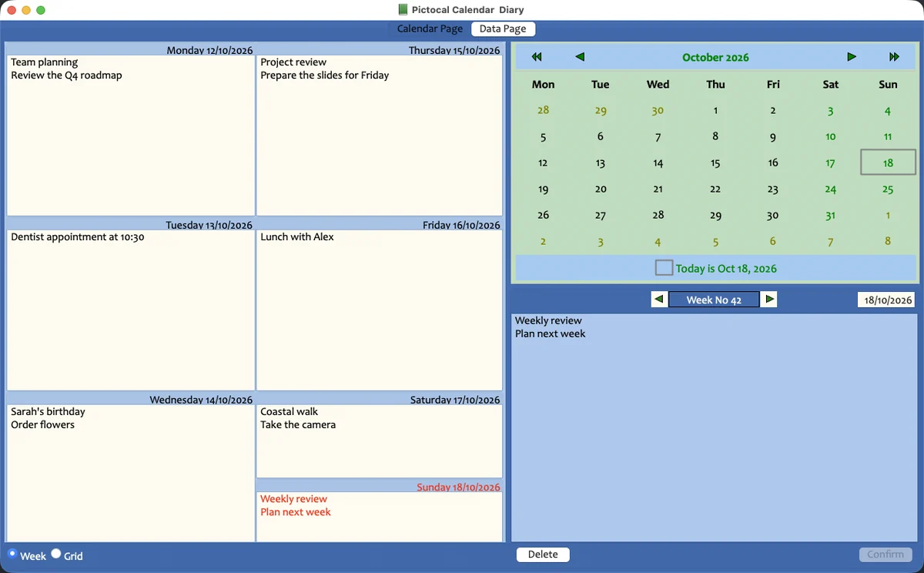The image size is (924, 573).
Task: Go to previous month arrow
Action: [x=580, y=57]
